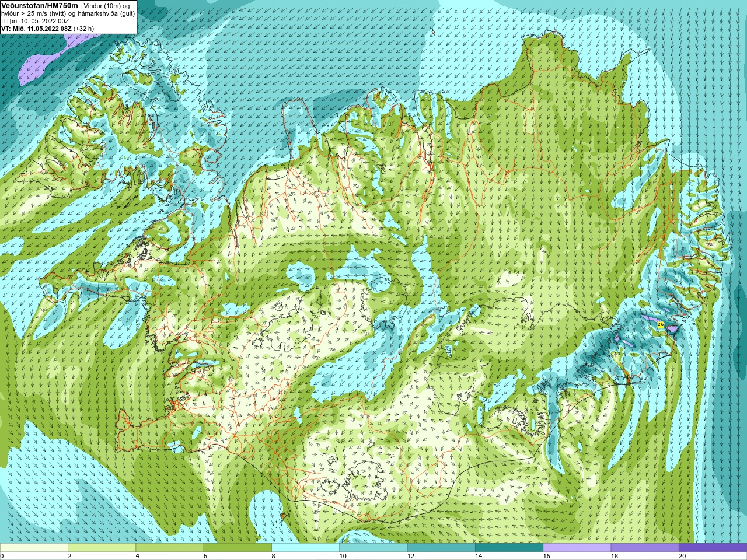Click the legend scale label 6

click(205, 556)
